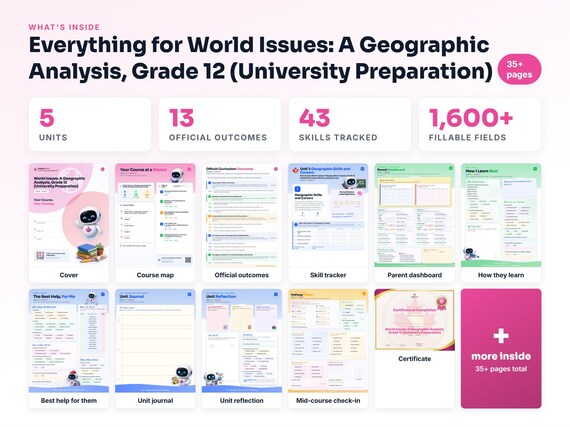Open the Best help for them thumbnail
The height and width of the screenshot is (427, 570).
[x=69, y=341]
